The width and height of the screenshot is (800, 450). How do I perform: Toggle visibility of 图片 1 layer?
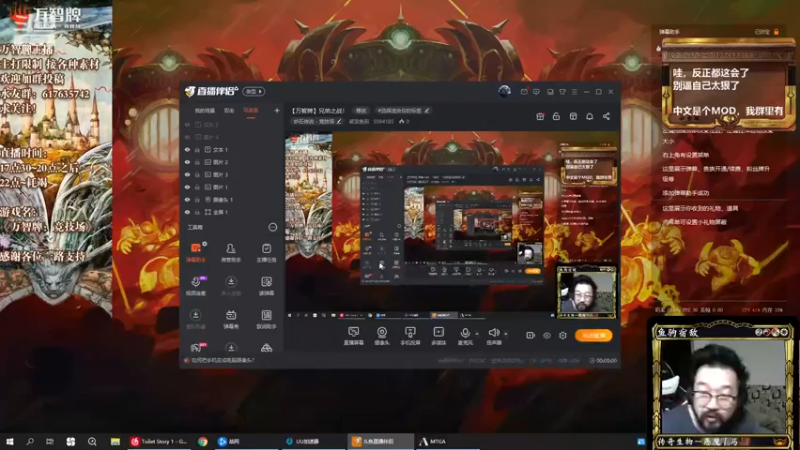[187, 187]
